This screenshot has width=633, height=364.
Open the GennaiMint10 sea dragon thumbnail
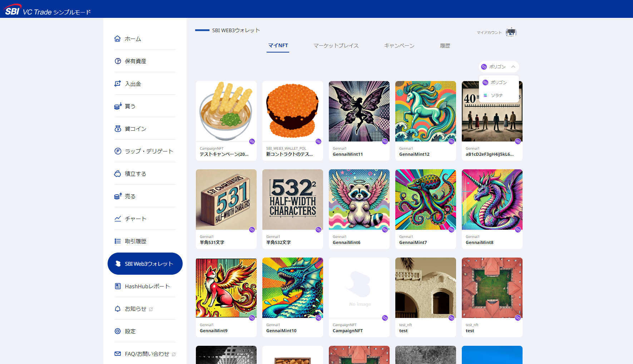293,288
